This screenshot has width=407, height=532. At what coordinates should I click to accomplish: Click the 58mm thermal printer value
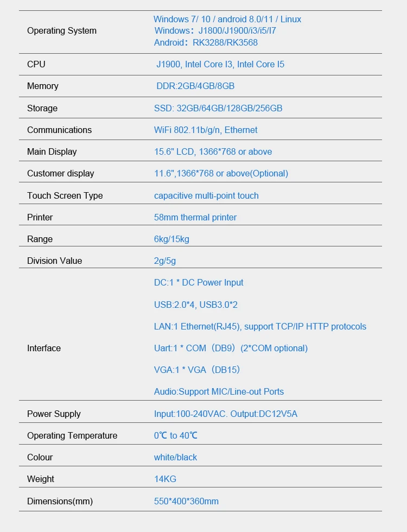click(x=195, y=217)
